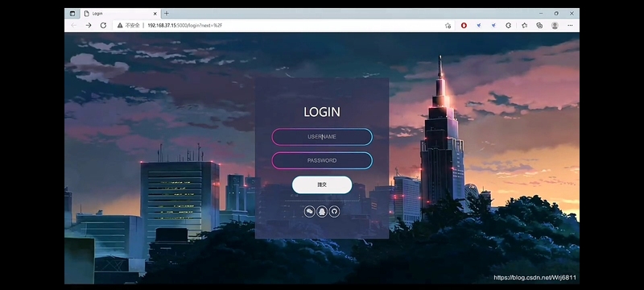This screenshot has height=290, width=644.
Task: Click the GitHub login icon
Action: (334, 212)
